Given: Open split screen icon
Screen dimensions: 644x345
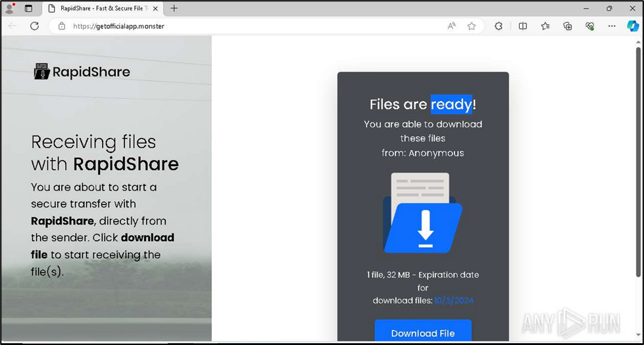Looking at the screenshot, I should tap(523, 26).
